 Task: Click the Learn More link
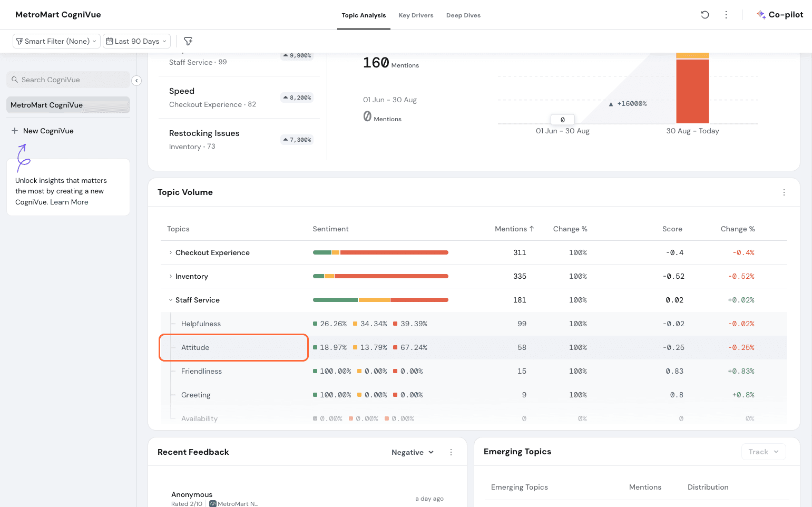tap(69, 202)
